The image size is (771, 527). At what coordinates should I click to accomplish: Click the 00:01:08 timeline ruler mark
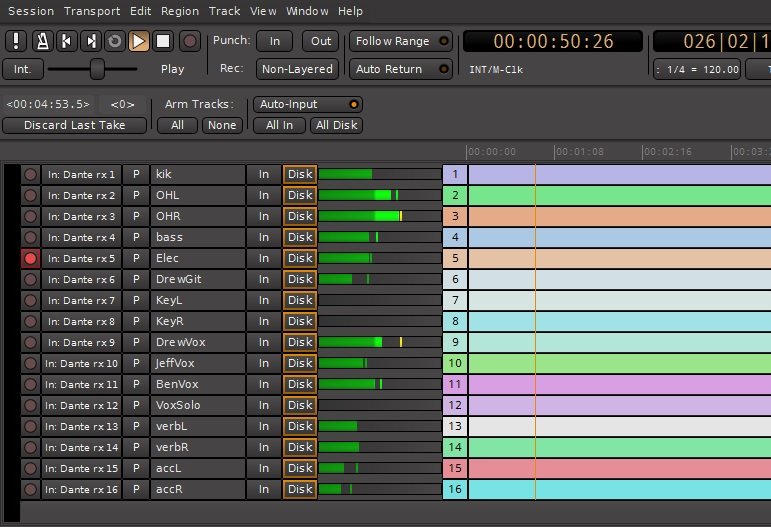point(580,152)
